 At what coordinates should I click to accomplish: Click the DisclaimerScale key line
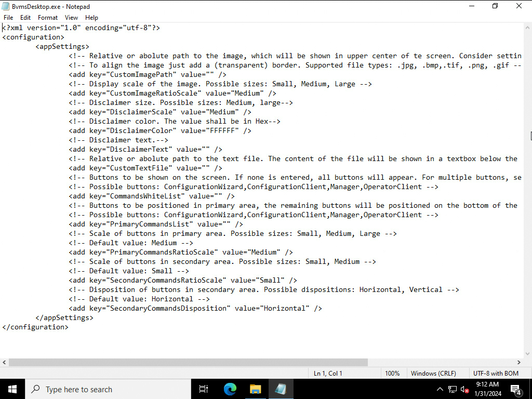160,112
